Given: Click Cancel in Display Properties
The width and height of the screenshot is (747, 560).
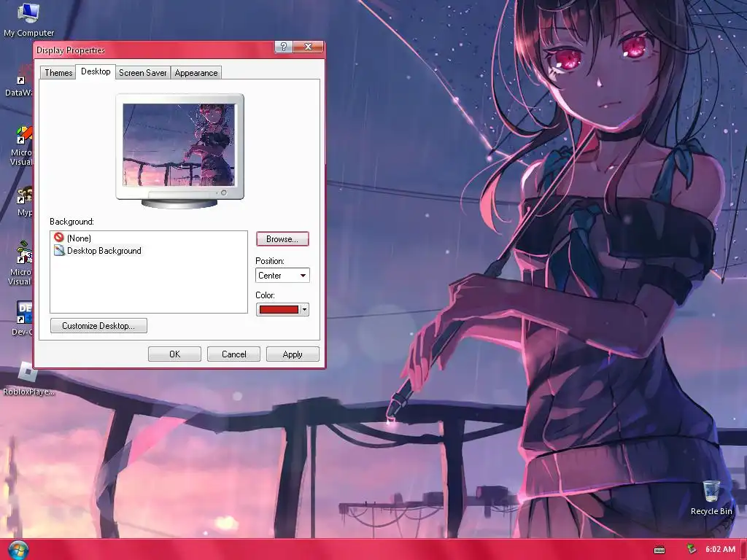Looking at the screenshot, I should coord(234,354).
